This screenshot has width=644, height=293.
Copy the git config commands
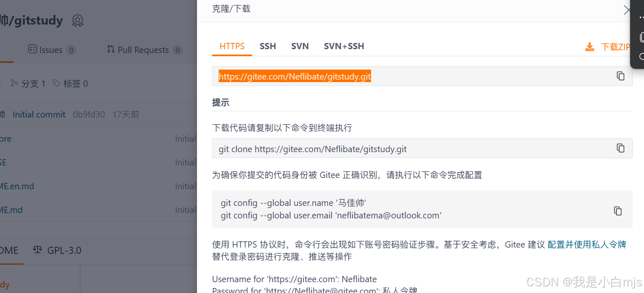click(618, 211)
